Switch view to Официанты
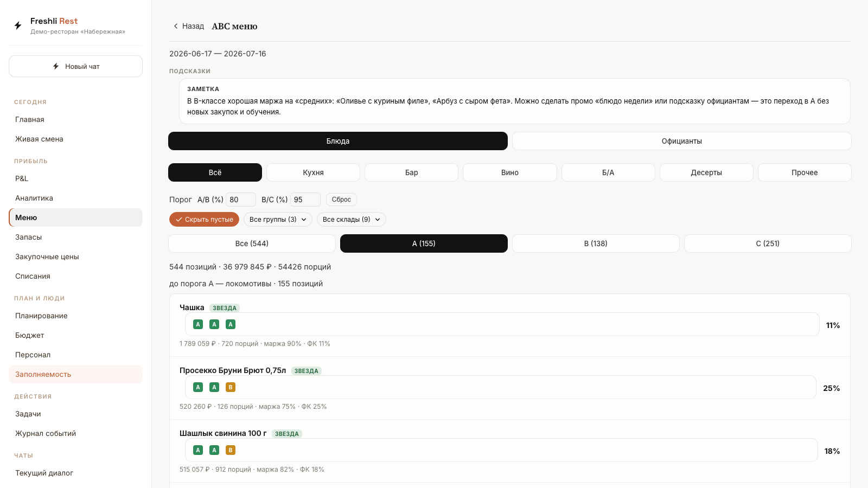 (x=681, y=141)
